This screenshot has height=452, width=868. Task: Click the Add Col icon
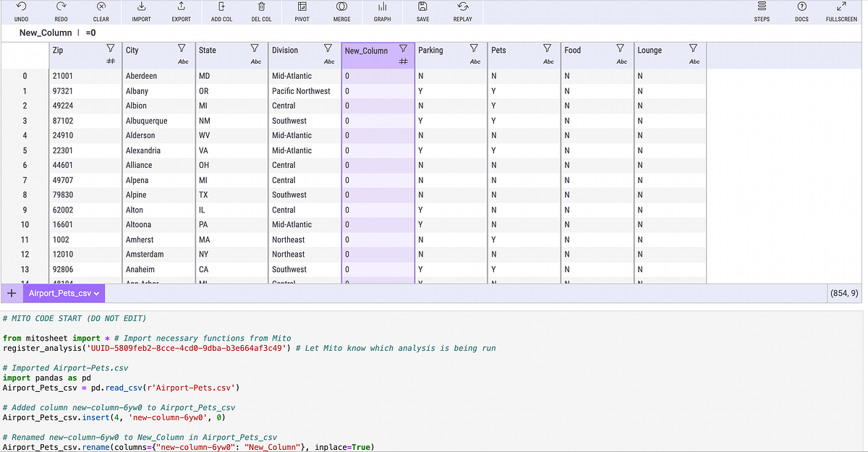pos(221,12)
